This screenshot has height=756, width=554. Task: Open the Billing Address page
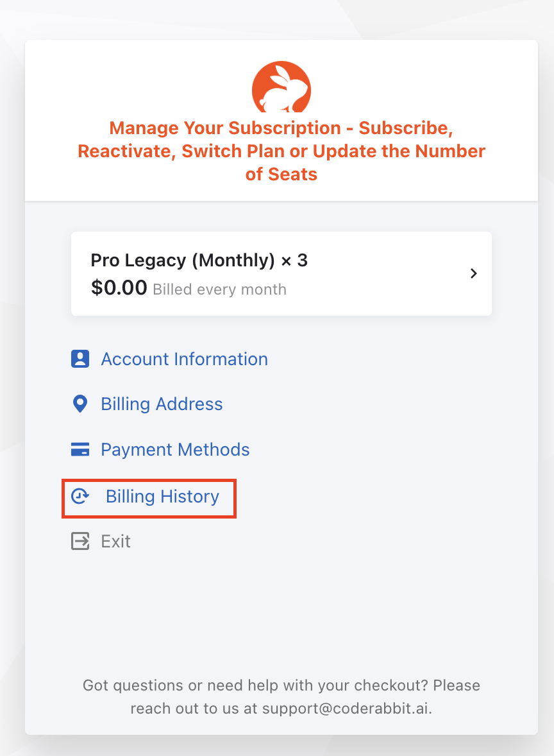(162, 404)
